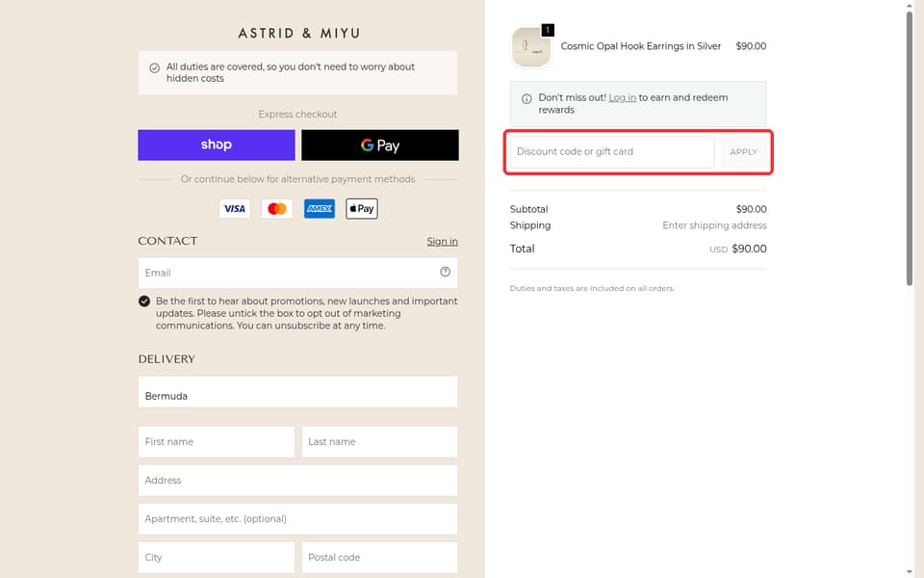
Task: Click the Total $90.00 amount
Action: click(749, 249)
